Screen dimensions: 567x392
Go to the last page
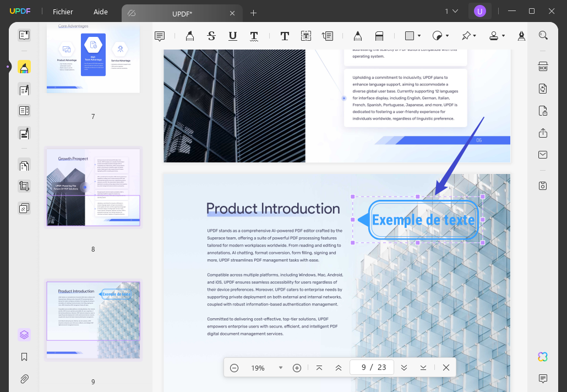click(x=423, y=368)
